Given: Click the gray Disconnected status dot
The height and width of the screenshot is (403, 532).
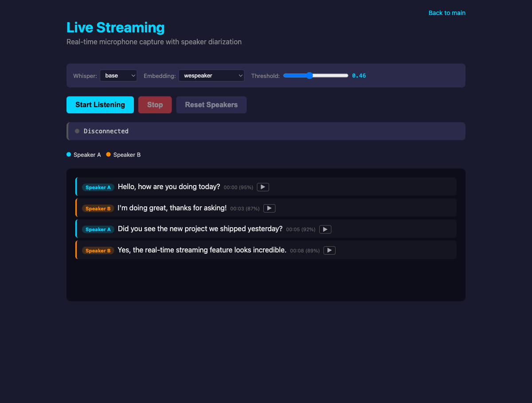Looking at the screenshot, I should coord(77,131).
